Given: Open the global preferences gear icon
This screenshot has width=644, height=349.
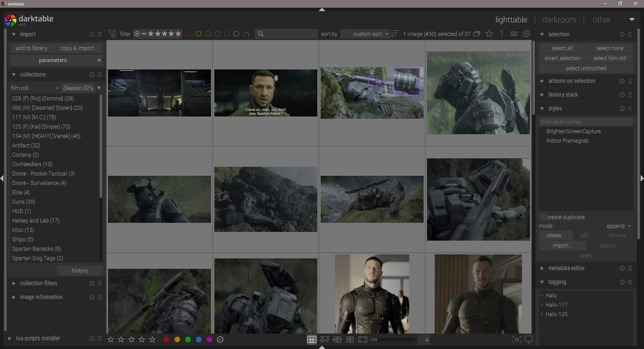Looking at the screenshot, I should point(526,34).
